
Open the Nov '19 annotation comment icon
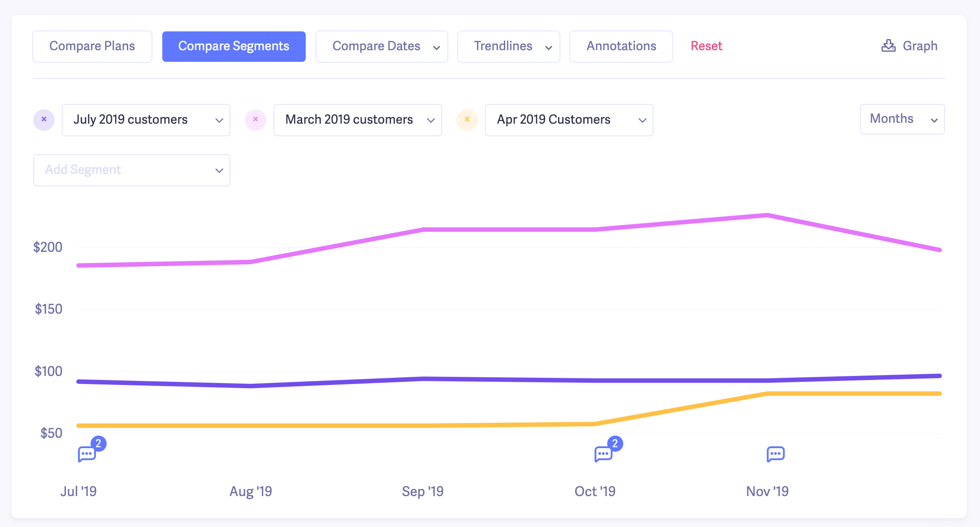pyautogui.click(x=776, y=454)
